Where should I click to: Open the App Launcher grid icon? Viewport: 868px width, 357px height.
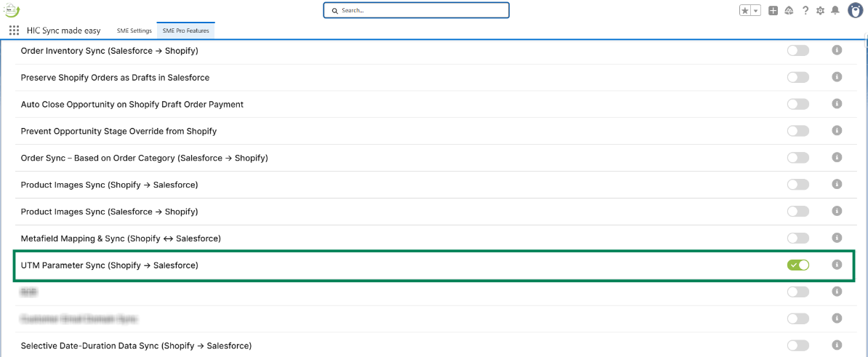(x=14, y=31)
